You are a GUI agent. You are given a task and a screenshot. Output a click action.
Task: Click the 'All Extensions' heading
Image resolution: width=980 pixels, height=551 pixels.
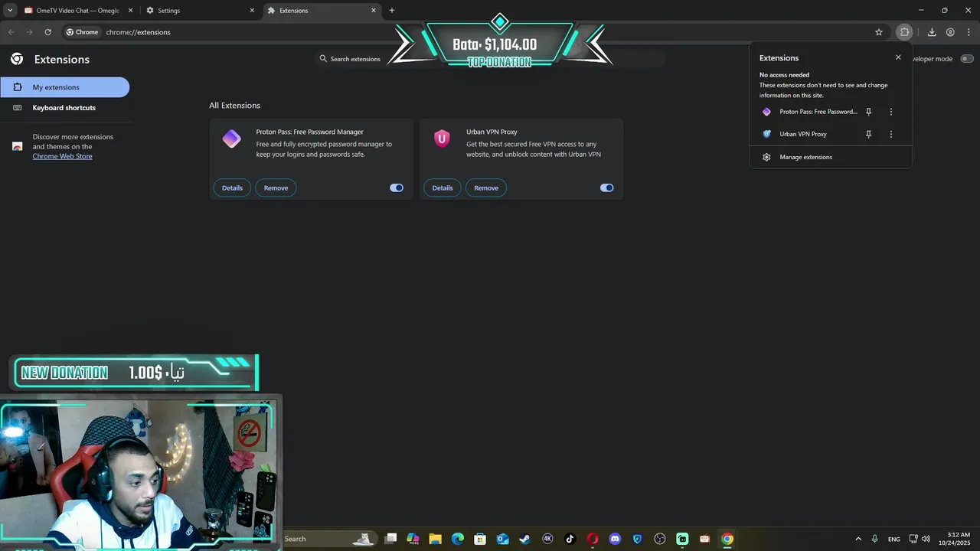click(234, 106)
